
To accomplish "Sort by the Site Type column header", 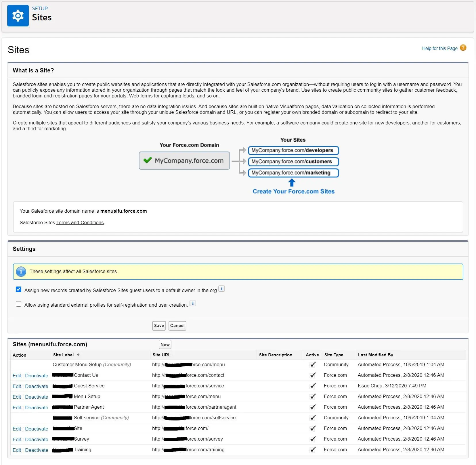I will (x=334, y=355).
